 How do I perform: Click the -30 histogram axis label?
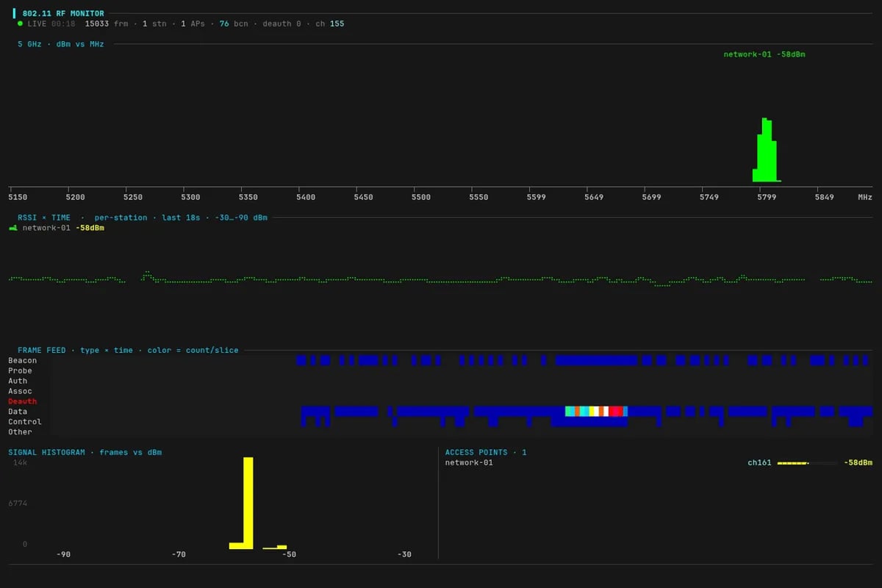pos(404,554)
